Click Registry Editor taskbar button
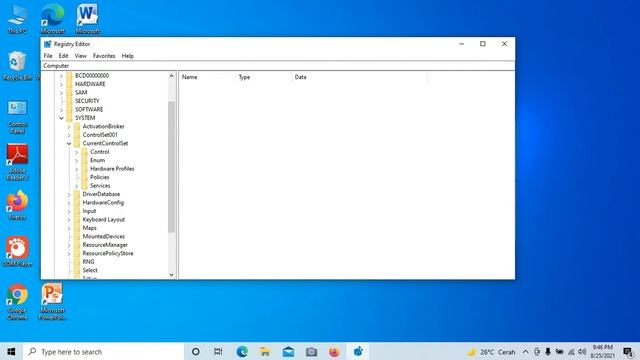640x360 pixels. pos(358,351)
